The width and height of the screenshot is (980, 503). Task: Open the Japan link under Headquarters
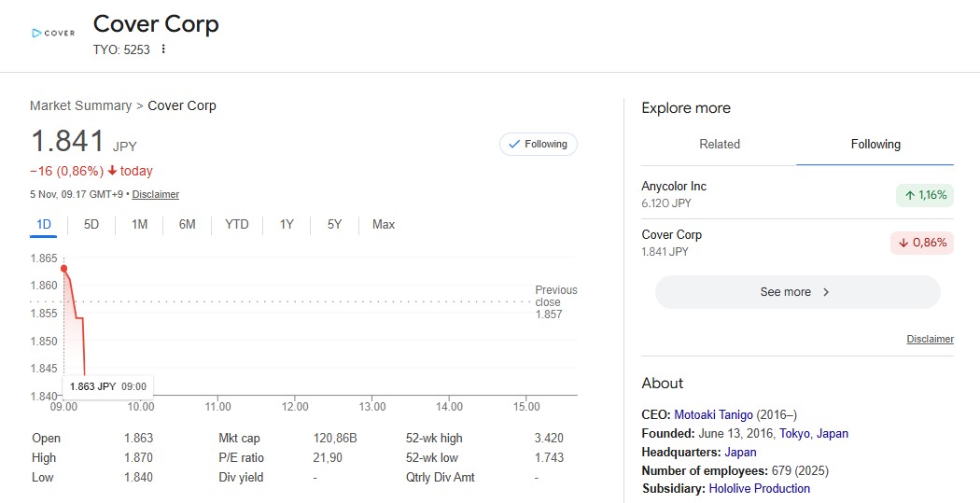click(x=741, y=452)
